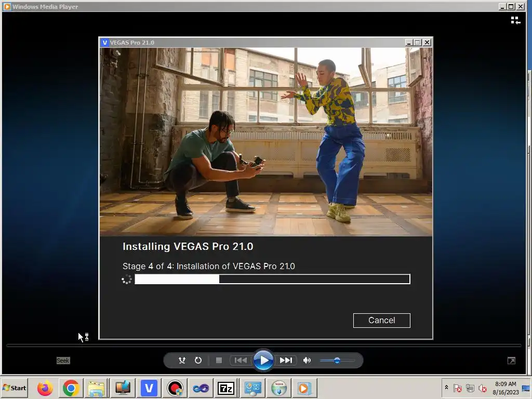Click the network tray icon
Screen dimensions: 532x399
pos(470,388)
